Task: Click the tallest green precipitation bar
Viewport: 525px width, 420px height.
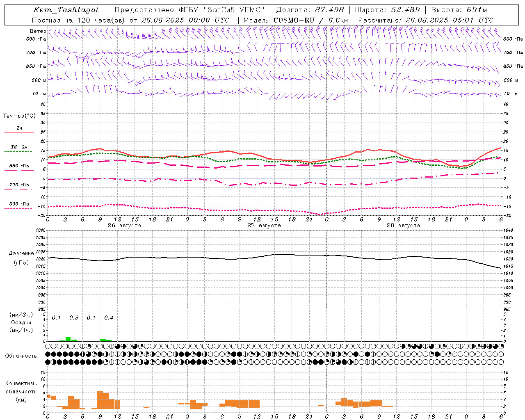Action: tap(68, 339)
